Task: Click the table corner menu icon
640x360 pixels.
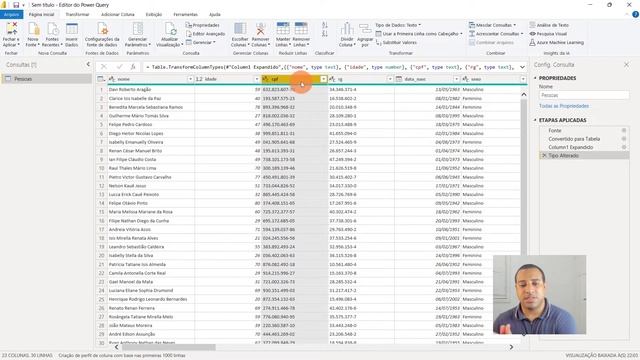Action: 101,79
